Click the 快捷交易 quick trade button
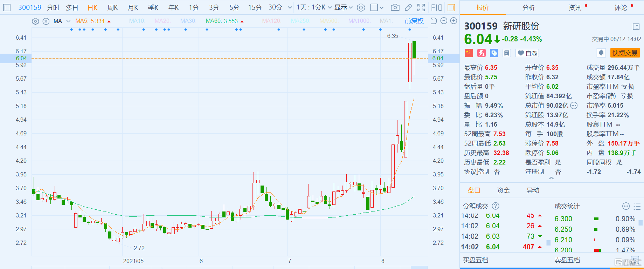Viewport: 644px width, 269px height. 625,53
